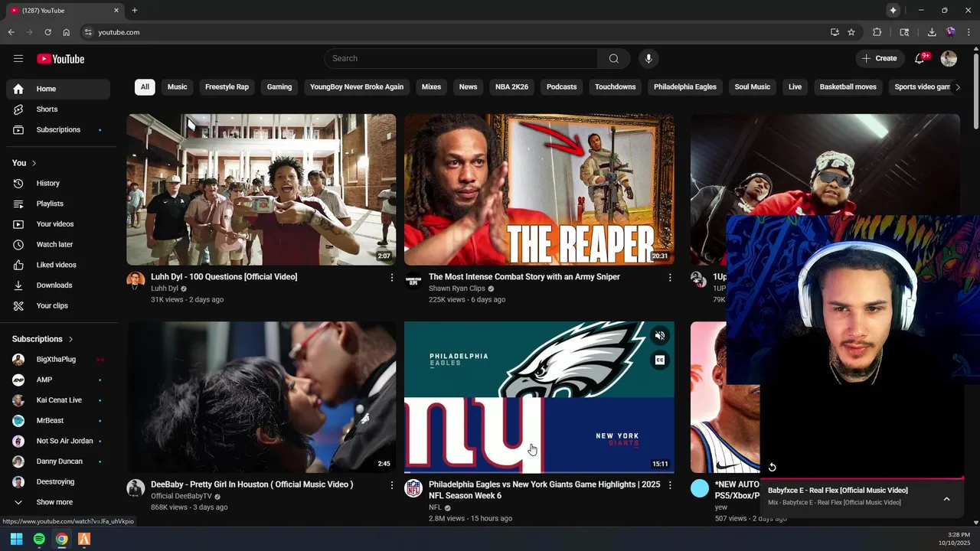Open Official DeeBabyTV channel link
The height and width of the screenshot is (551, 980).
[181, 496]
